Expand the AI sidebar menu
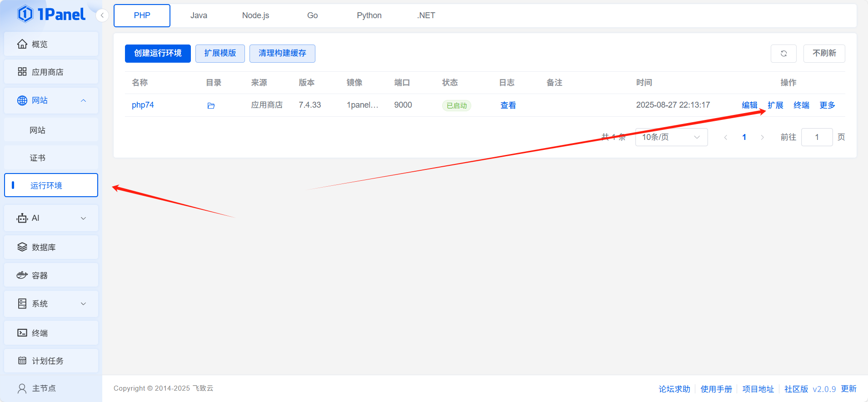This screenshot has width=868, height=402. pos(51,218)
